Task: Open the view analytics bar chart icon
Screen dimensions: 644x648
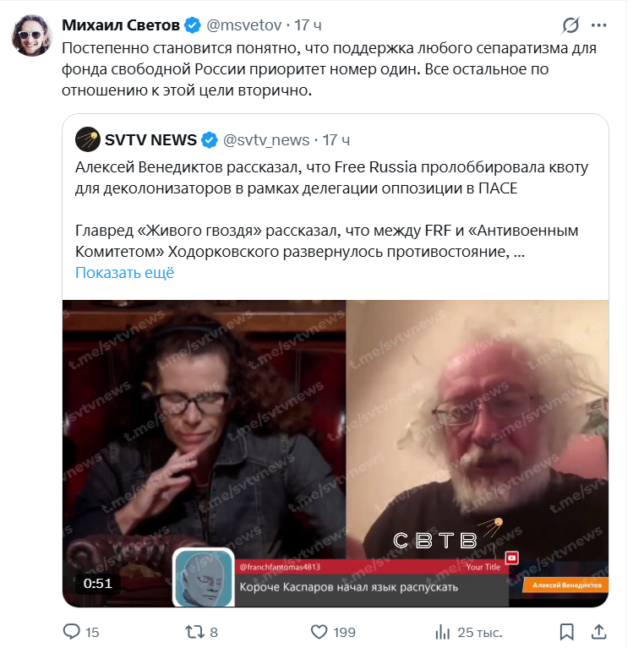Action: point(442,631)
